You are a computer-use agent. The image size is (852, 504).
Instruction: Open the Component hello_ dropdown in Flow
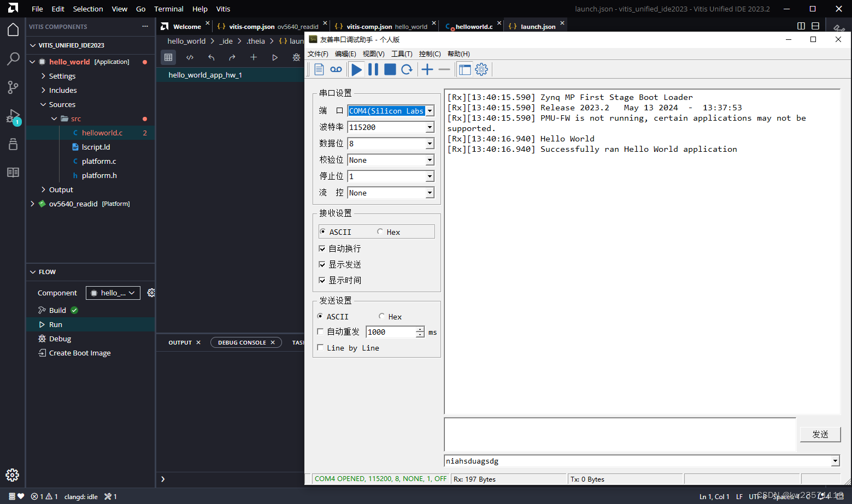click(x=113, y=293)
